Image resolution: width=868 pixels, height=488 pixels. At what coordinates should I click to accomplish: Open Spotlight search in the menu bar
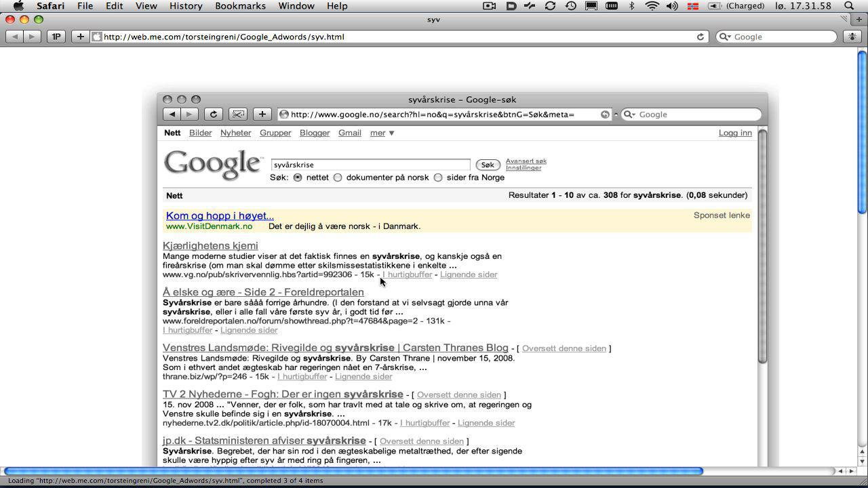tap(848, 6)
